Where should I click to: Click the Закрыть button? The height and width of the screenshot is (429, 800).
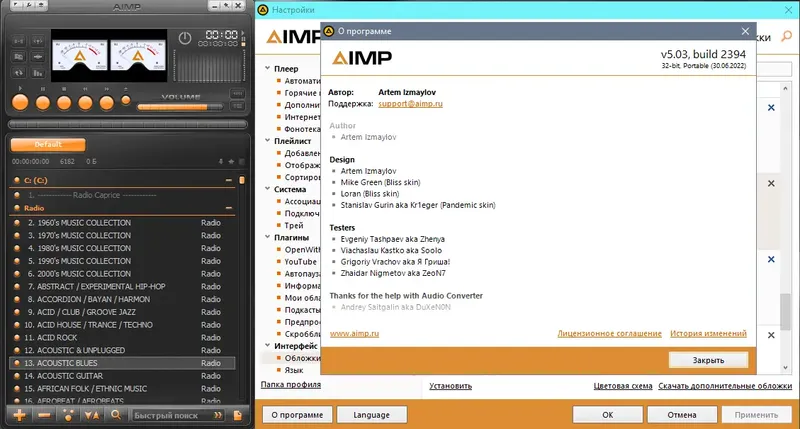(x=708, y=360)
